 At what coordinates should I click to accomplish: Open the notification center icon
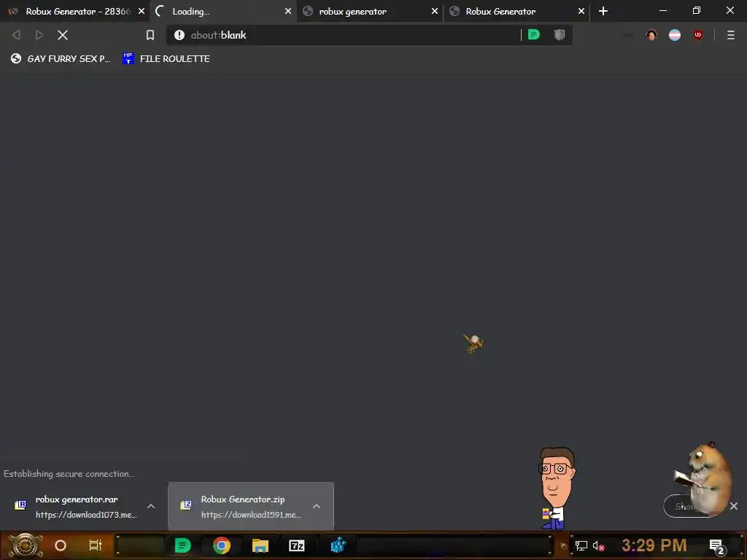(x=717, y=547)
